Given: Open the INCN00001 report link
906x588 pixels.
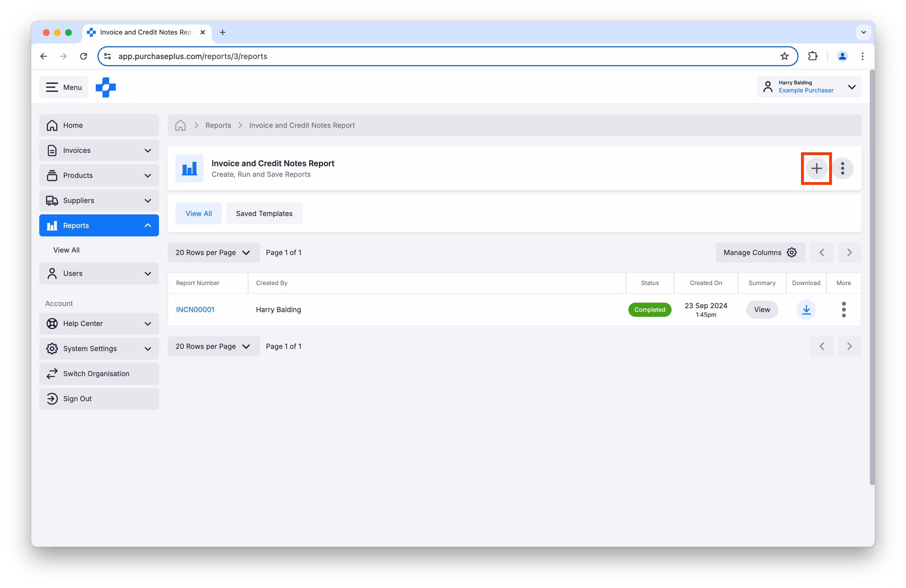Looking at the screenshot, I should point(195,309).
